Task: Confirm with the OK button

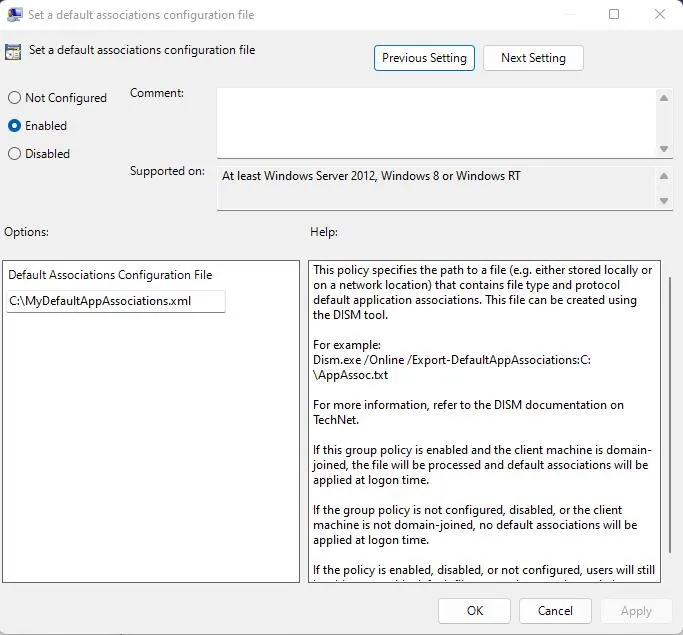Action: click(x=474, y=611)
